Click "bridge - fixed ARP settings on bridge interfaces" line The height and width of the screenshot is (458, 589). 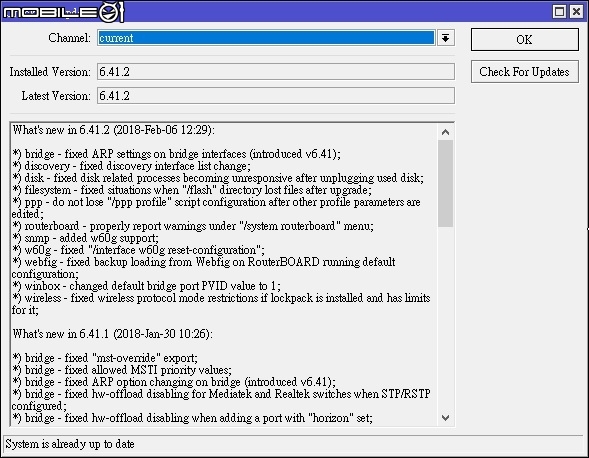pos(176,154)
